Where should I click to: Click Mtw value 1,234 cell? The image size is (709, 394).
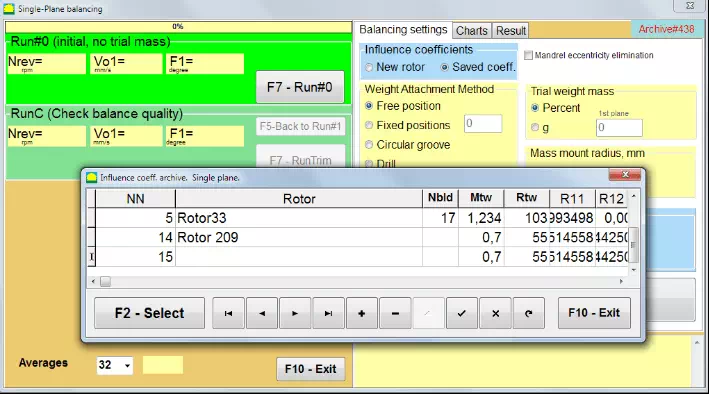[x=481, y=218]
